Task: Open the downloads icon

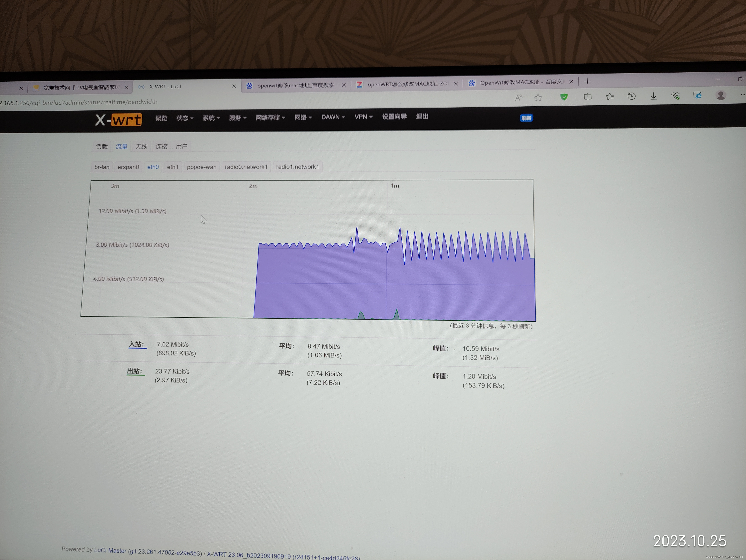Action: click(653, 96)
